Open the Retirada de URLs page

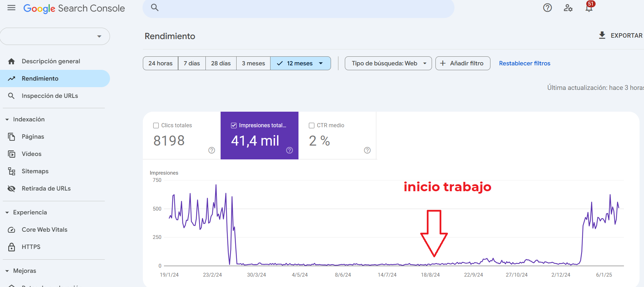(x=55, y=188)
